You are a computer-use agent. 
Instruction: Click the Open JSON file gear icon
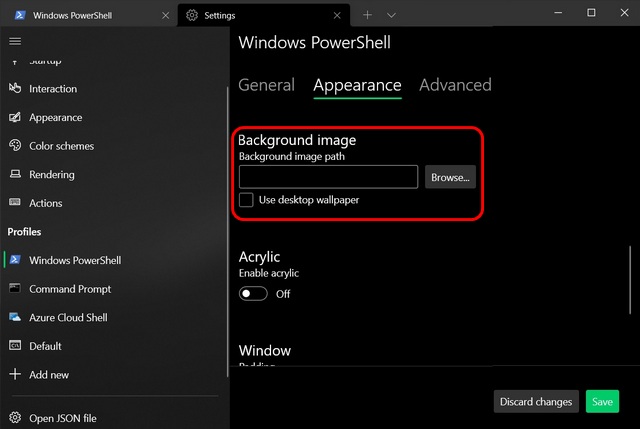(15, 418)
